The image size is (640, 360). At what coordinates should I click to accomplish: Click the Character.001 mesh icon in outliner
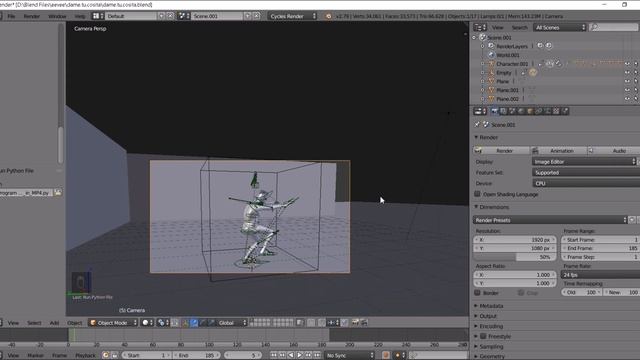491,64
